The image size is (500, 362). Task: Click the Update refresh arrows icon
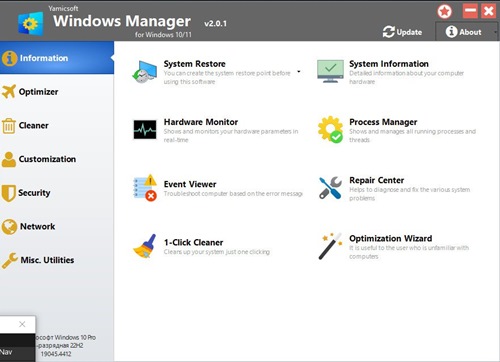389,32
